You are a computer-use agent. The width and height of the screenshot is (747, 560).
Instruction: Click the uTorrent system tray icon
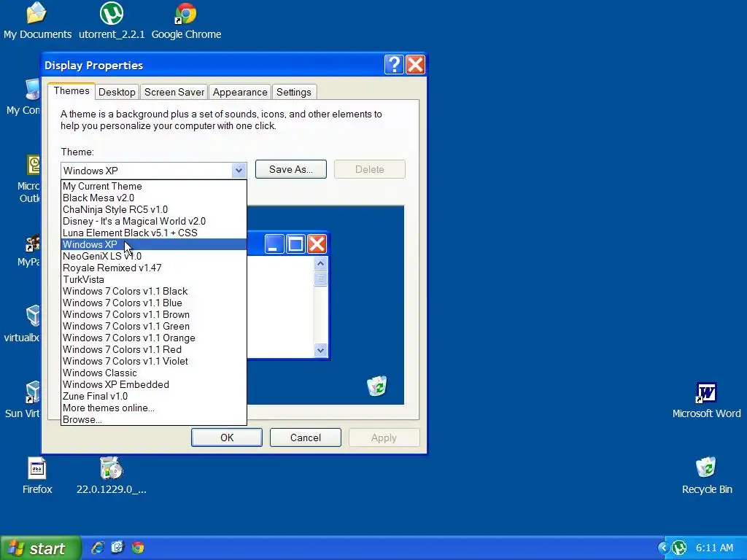coord(679,548)
